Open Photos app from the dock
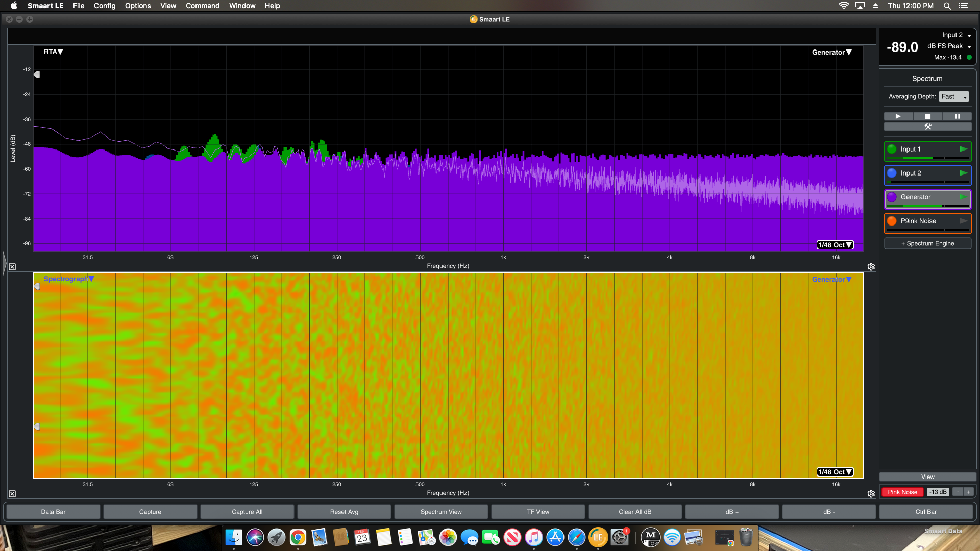 [448, 537]
